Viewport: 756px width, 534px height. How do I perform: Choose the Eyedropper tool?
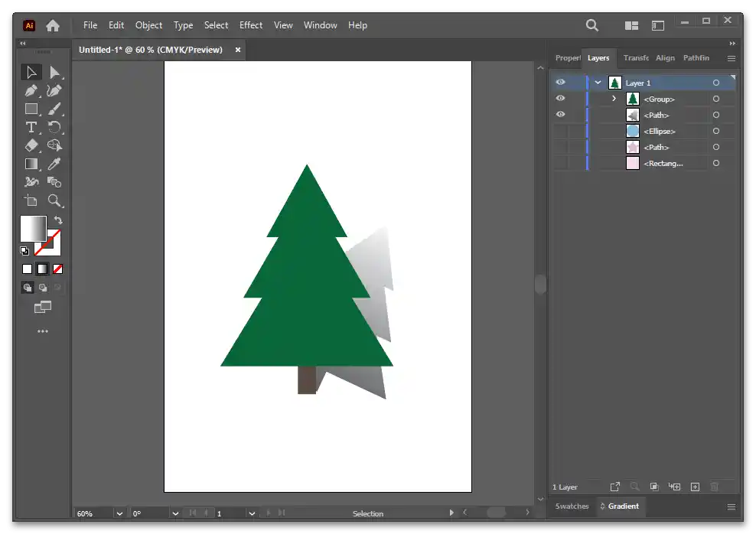click(x=54, y=164)
